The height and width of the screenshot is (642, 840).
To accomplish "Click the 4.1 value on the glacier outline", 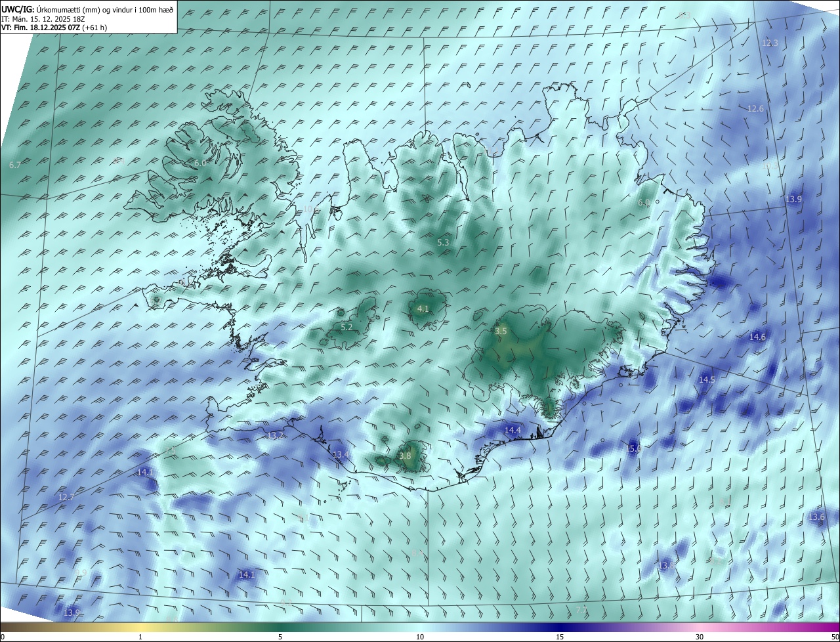I will point(423,309).
